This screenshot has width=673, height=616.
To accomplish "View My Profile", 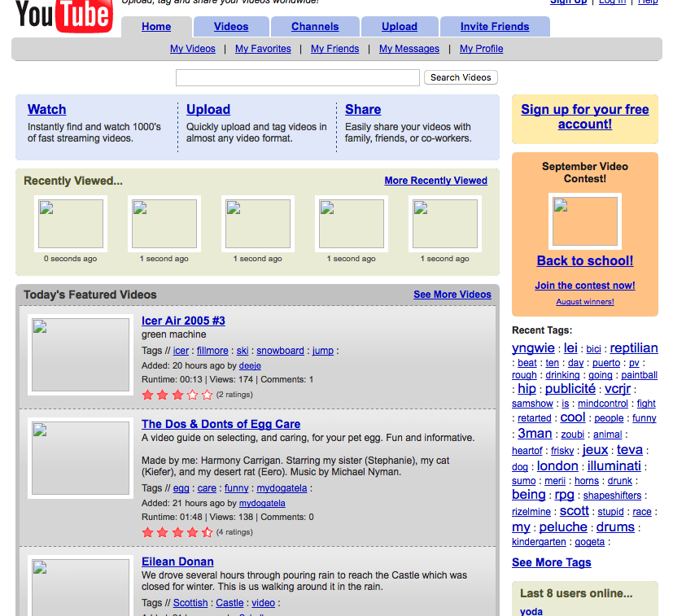I will pyautogui.click(x=481, y=49).
